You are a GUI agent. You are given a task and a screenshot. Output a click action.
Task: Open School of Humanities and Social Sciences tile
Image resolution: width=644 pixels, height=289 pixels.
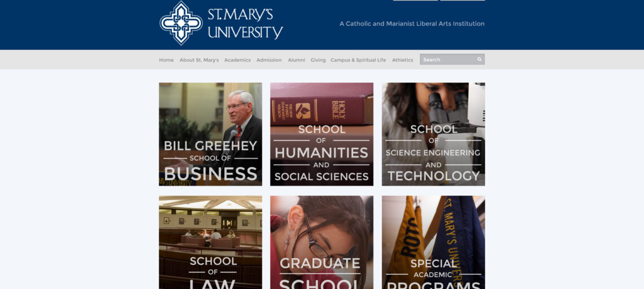(321, 134)
